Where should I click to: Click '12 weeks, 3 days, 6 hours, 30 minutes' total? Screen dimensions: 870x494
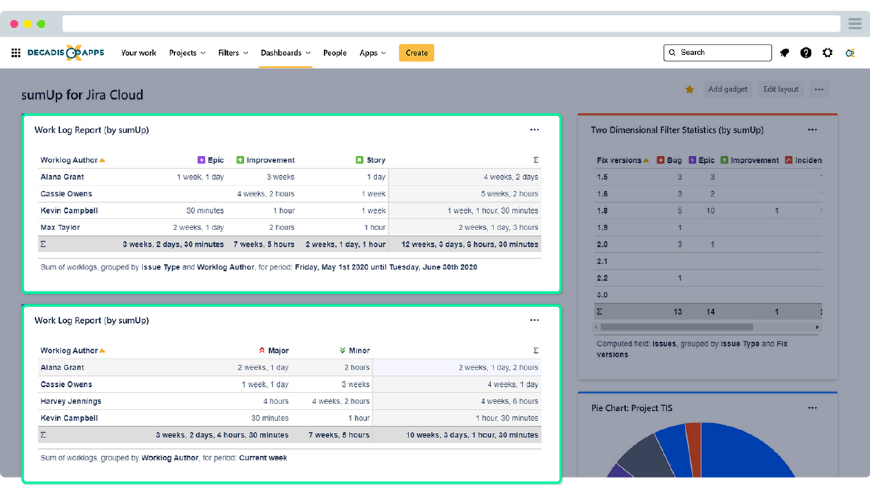tap(469, 244)
